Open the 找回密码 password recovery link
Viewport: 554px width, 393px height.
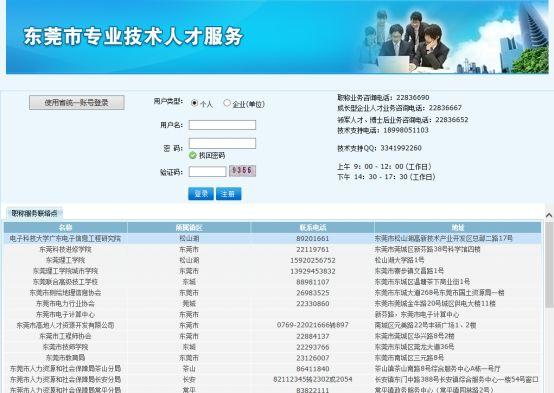click(x=212, y=156)
